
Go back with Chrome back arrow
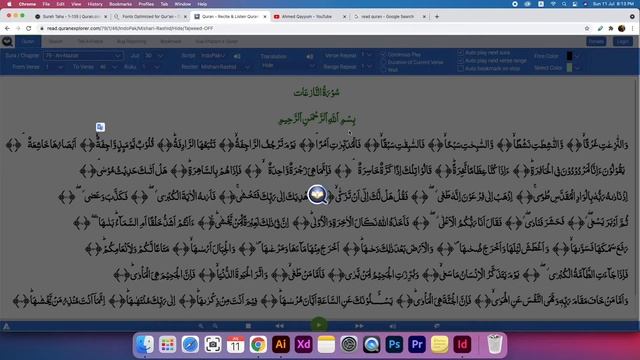[7, 28]
